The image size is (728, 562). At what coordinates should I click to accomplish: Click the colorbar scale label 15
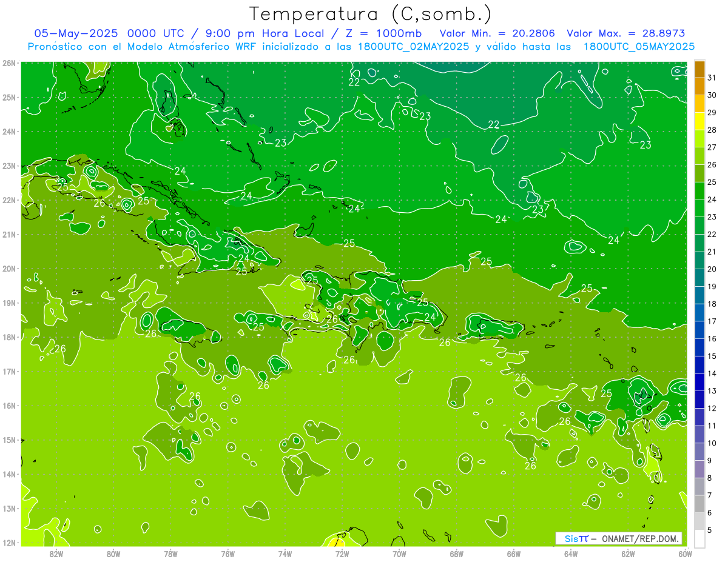(x=712, y=356)
